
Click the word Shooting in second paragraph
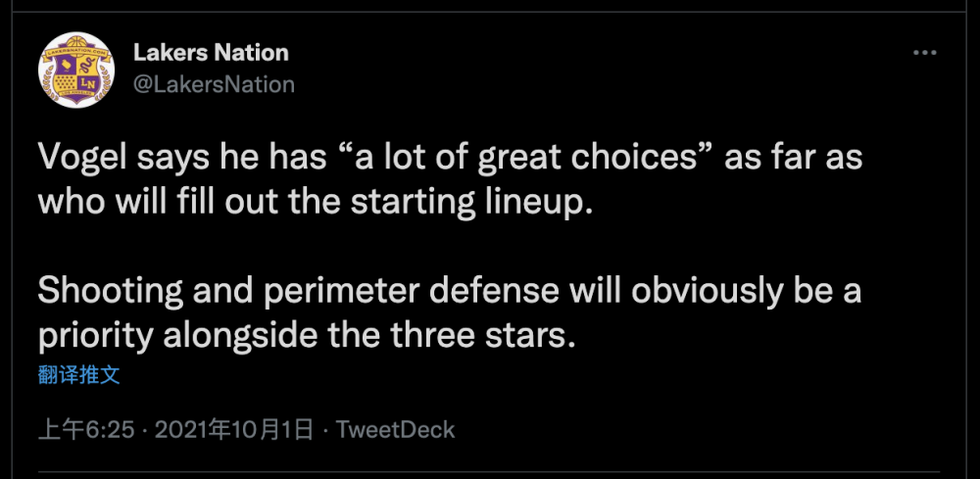click(x=112, y=292)
